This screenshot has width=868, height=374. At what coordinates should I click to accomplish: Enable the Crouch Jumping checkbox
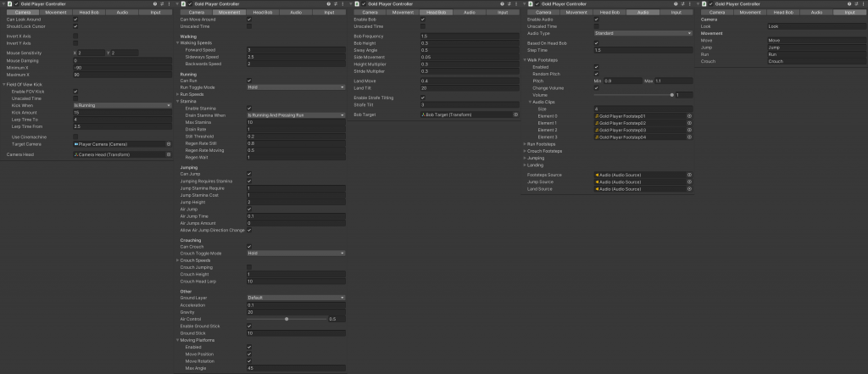tap(249, 267)
